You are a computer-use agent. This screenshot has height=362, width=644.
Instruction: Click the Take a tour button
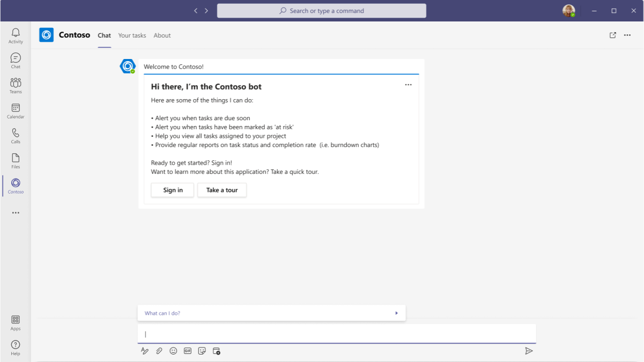coord(222,190)
